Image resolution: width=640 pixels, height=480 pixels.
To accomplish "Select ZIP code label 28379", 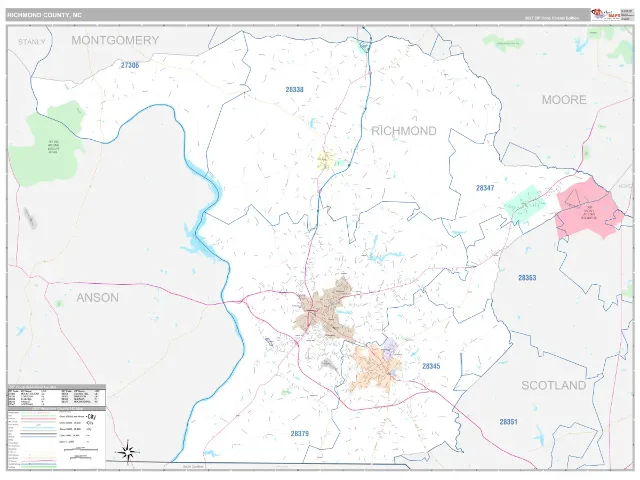I will (x=300, y=433).
